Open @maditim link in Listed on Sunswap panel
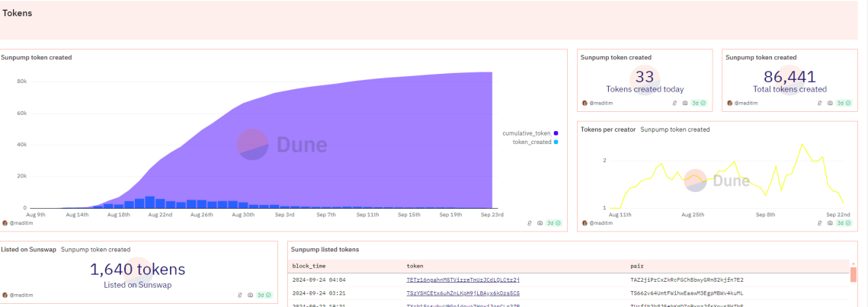868x307 pixels. [x=20, y=296]
